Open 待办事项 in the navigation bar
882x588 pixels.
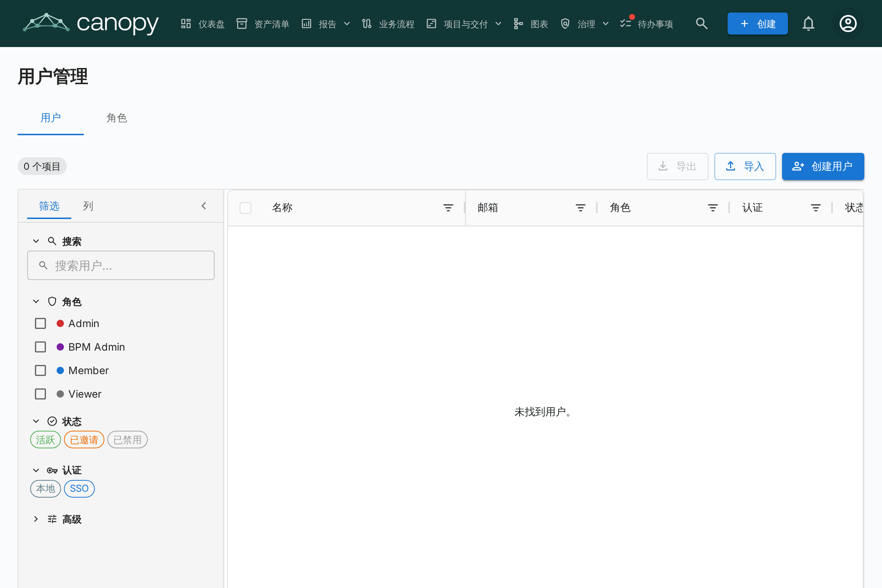coord(647,24)
